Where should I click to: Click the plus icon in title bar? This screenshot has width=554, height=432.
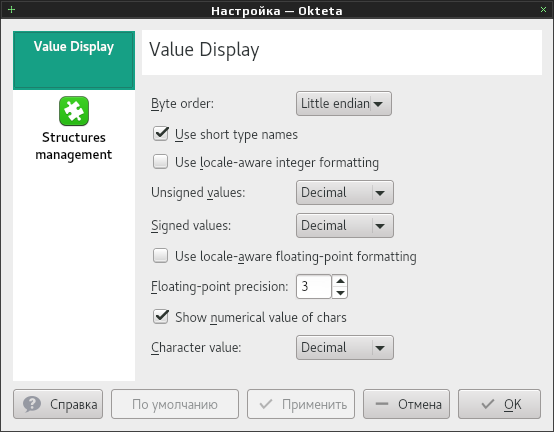(11, 10)
